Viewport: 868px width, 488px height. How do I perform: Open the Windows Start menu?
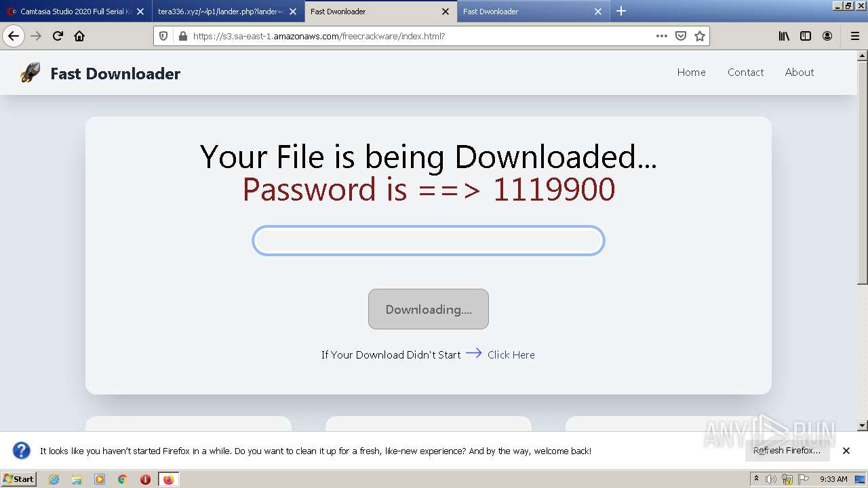[x=19, y=479]
